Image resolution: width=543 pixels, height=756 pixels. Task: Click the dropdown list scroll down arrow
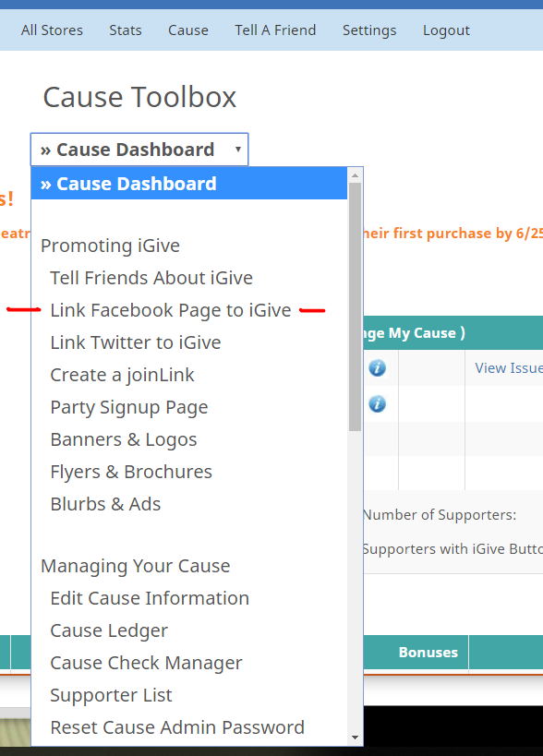click(355, 738)
